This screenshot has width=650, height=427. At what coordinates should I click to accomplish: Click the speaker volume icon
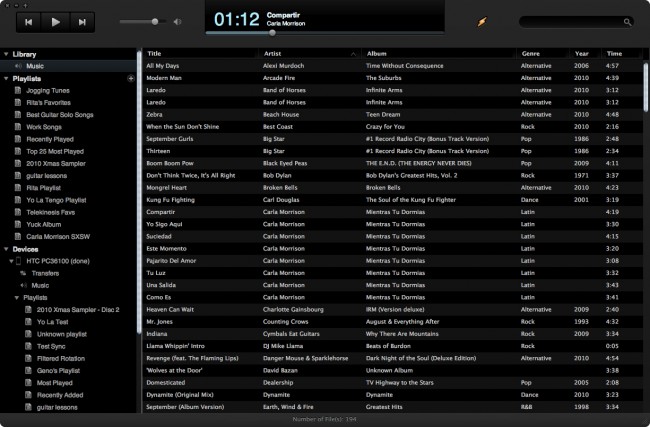(x=177, y=21)
